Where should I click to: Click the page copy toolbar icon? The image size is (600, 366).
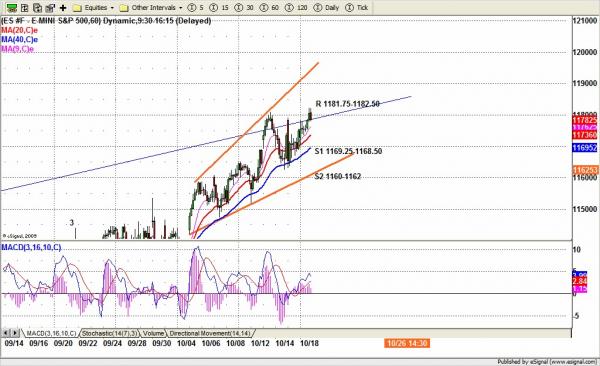point(37,7)
